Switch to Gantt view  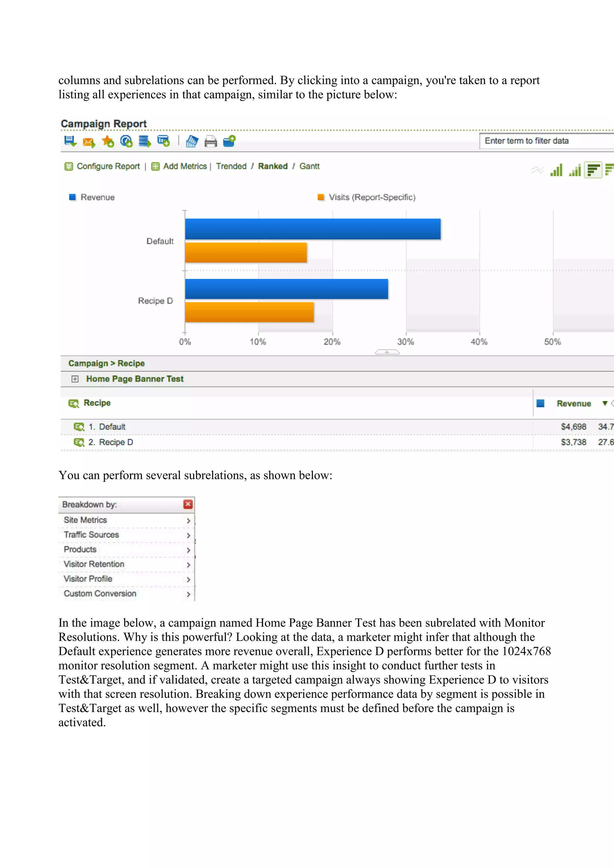tap(309, 166)
